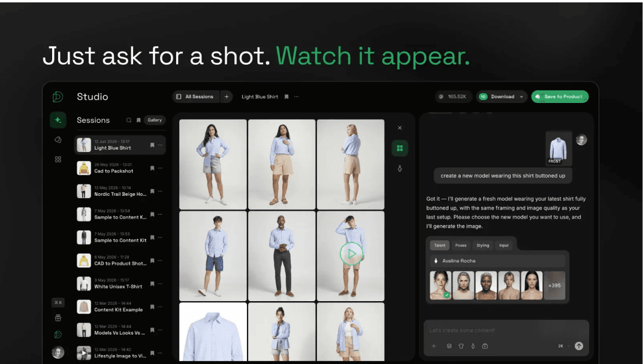The image size is (643, 364).
Task: Open the flat light blue shirt product image
Action: click(213, 332)
